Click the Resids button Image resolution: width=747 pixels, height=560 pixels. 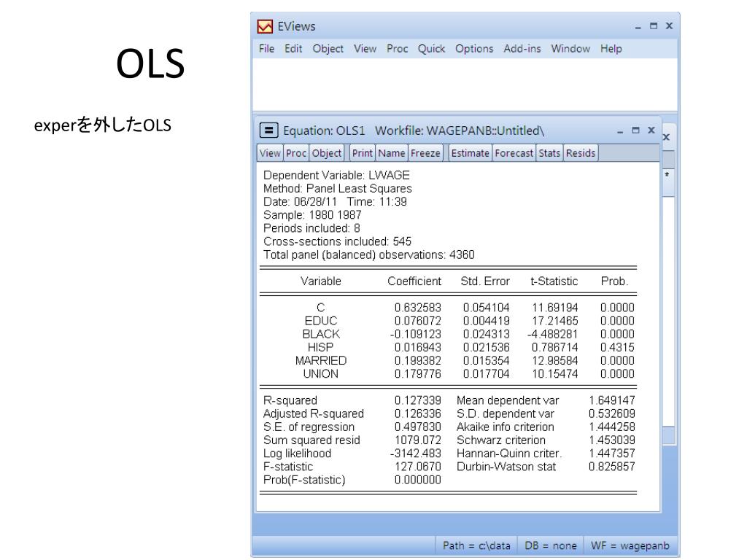pyautogui.click(x=581, y=153)
